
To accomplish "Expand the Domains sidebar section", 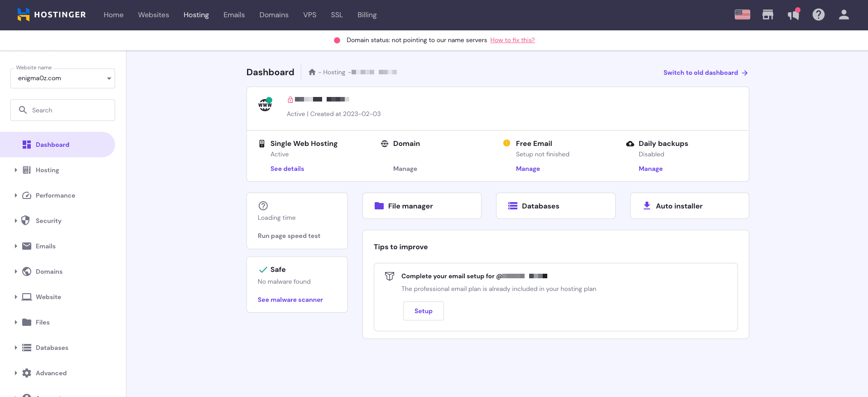I will click(16, 271).
